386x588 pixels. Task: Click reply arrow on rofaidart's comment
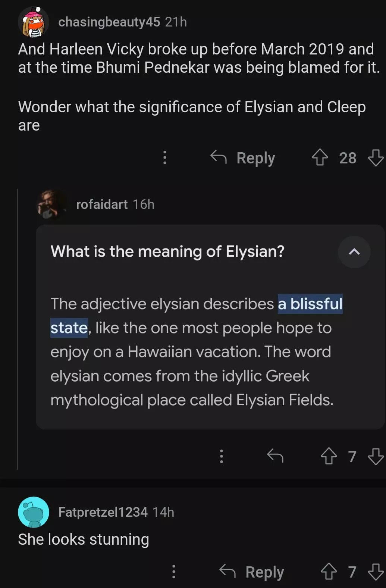(x=275, y=456)
